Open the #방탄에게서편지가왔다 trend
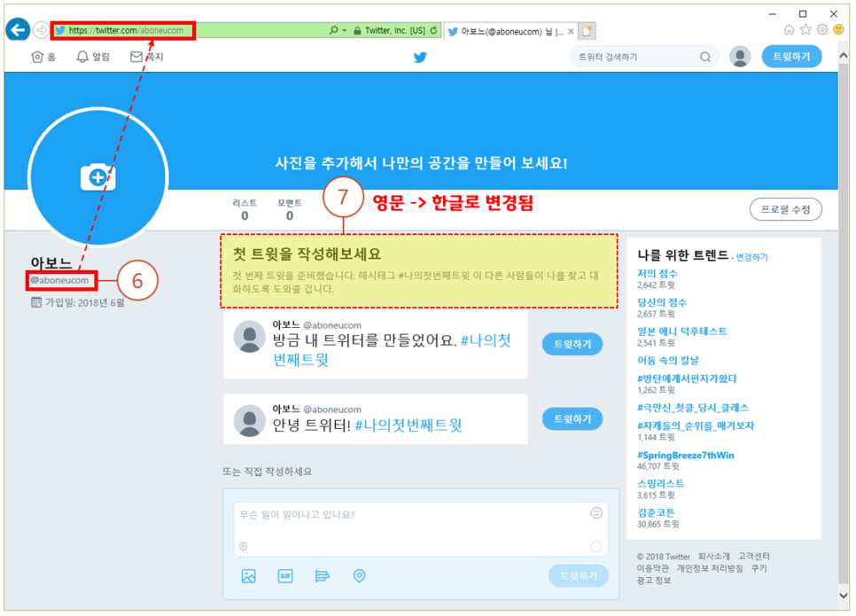 pos(687,378)
